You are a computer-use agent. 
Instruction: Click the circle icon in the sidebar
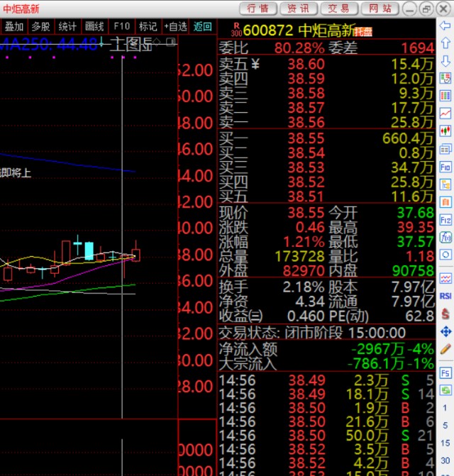tap(445, 255)
